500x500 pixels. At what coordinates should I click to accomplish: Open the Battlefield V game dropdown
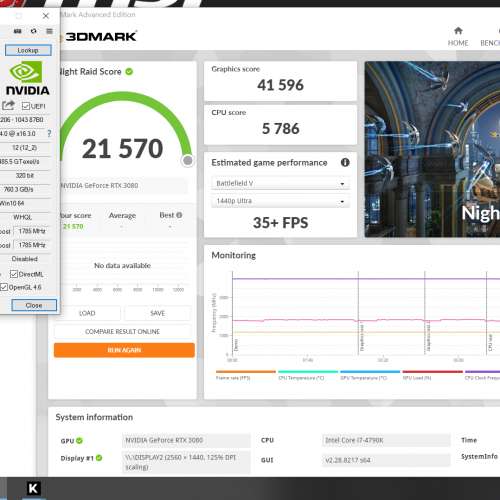tap(280, 183)
